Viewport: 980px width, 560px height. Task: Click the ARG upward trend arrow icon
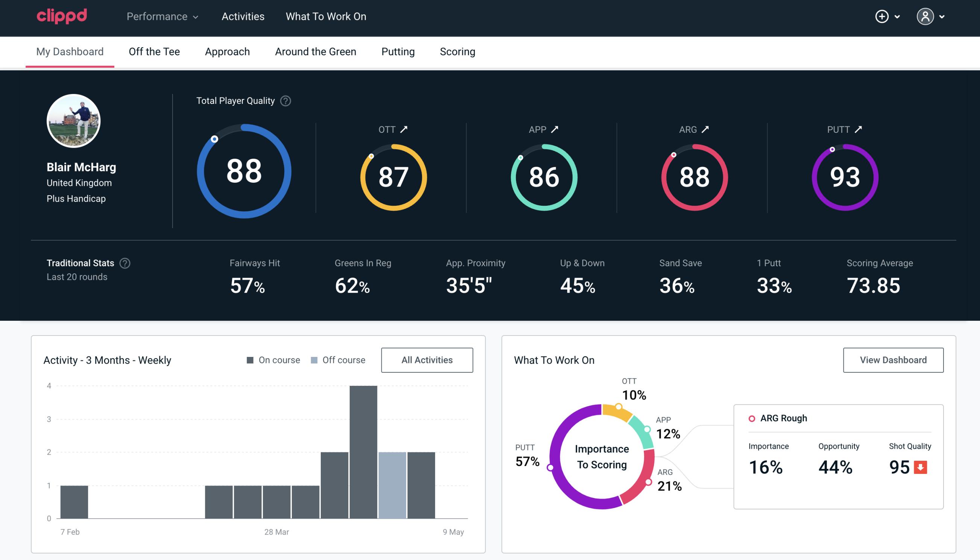pos(707,129)
